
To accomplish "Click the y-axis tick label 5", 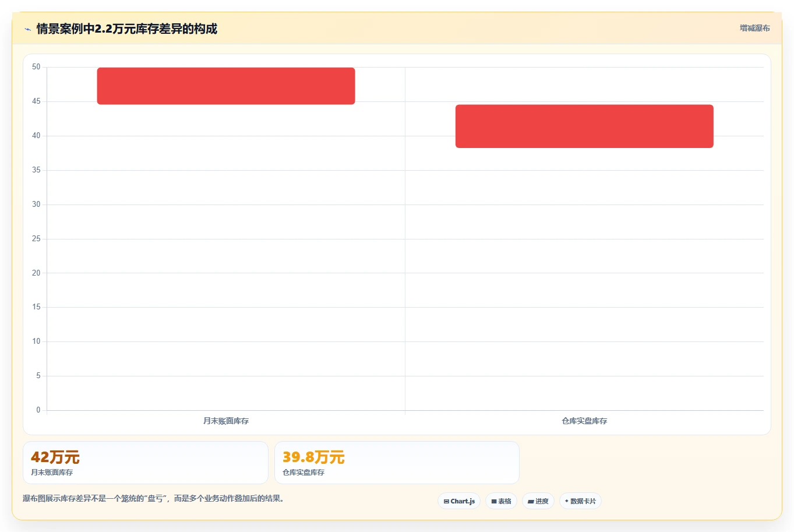I will 38,376.
